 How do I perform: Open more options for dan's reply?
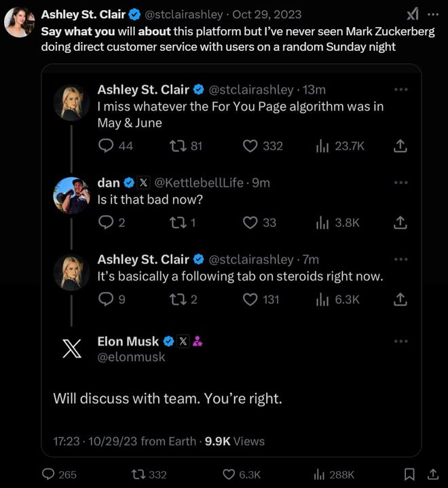pos(400,183)
